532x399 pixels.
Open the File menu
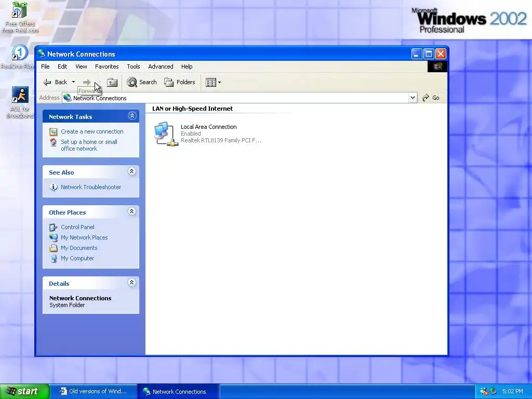click(x=45, y=66)
